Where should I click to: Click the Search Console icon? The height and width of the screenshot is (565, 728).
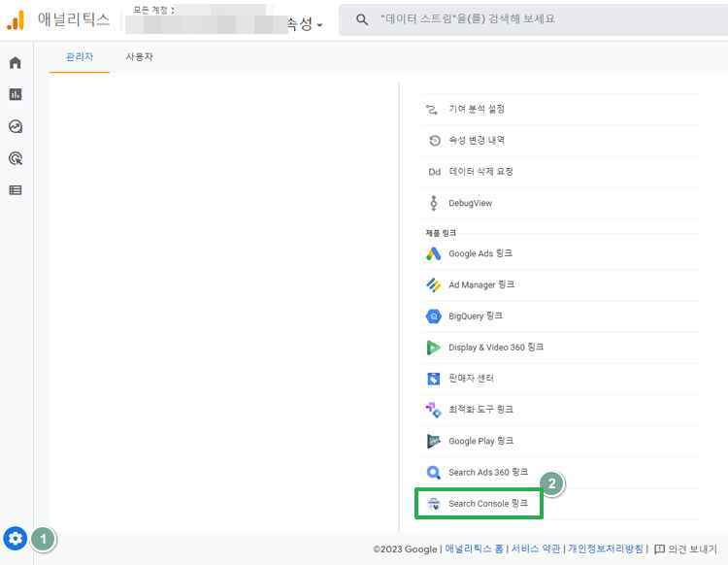pyautogui.click(x=434, y=504)
